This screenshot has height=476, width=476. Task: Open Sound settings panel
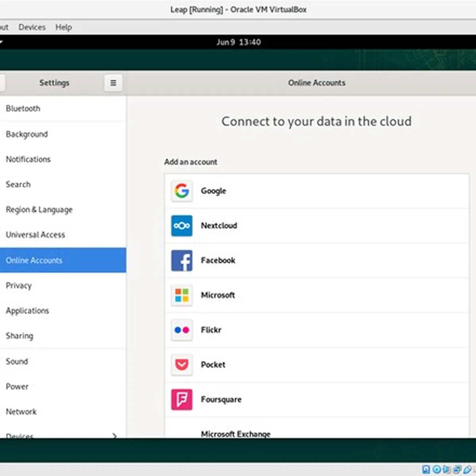click(63, 361)
